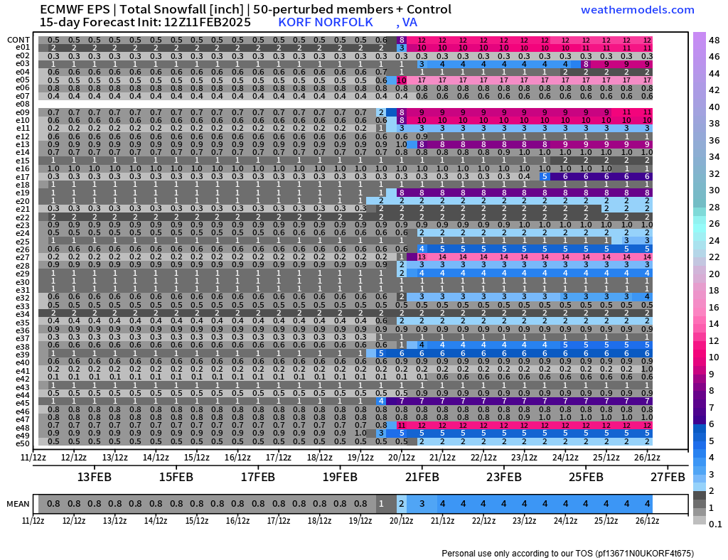Screen dimensions: 728x560
Task: Click the Personal use TOS notice text
Action: tap(568, 553)
